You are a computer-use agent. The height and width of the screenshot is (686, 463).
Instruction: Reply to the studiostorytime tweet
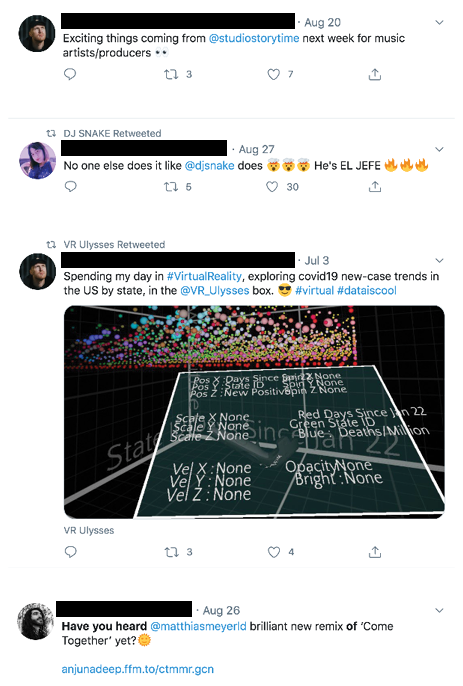[x=70, y=74]
